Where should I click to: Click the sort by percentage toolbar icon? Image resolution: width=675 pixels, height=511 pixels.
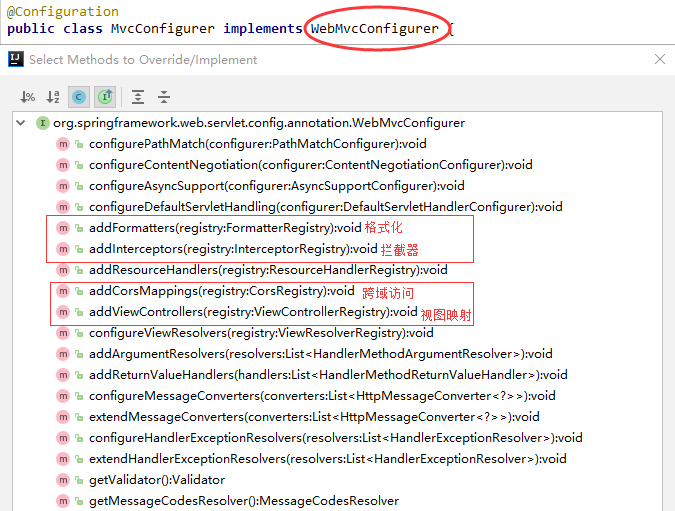pyautogui.click(x=28, y=97)
